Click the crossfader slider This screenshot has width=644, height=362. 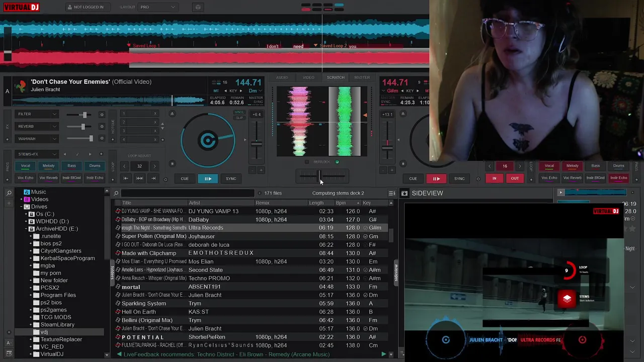click(321, 175)
